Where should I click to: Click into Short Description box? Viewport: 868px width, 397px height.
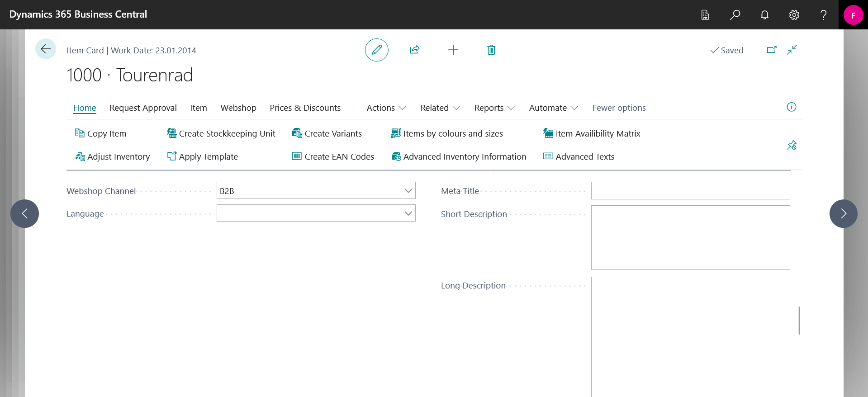click(690, 237)
